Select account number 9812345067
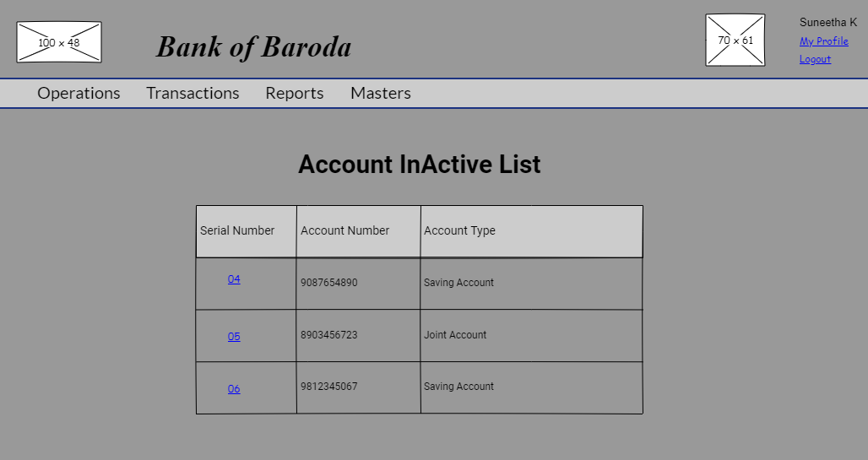Viewport: 868px width, 460px height. click(328, 387)
